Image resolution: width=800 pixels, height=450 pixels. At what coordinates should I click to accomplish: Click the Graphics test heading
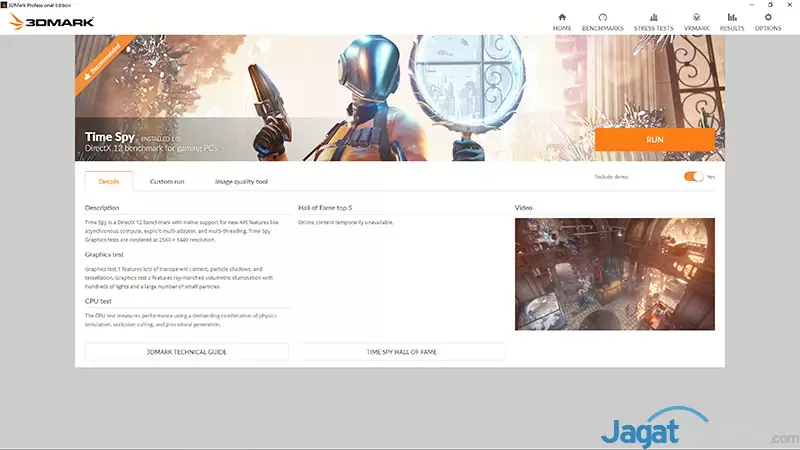(104, 254)
